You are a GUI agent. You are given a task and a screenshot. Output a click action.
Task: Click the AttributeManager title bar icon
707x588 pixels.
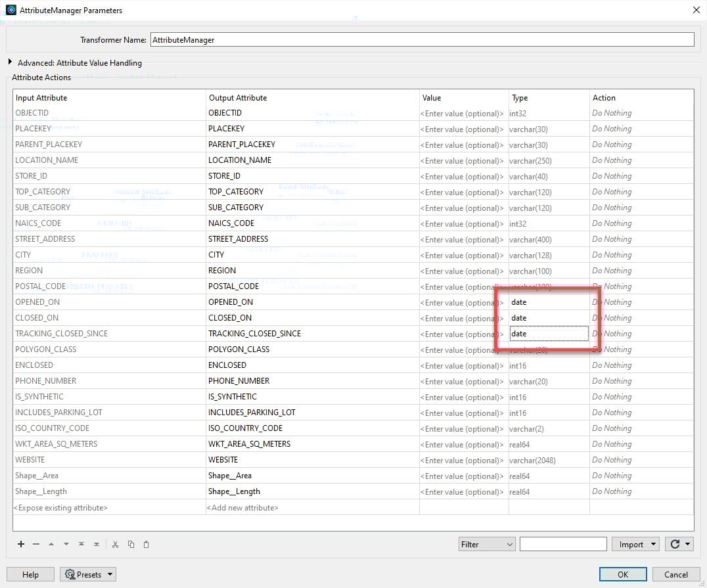(11, 10)
